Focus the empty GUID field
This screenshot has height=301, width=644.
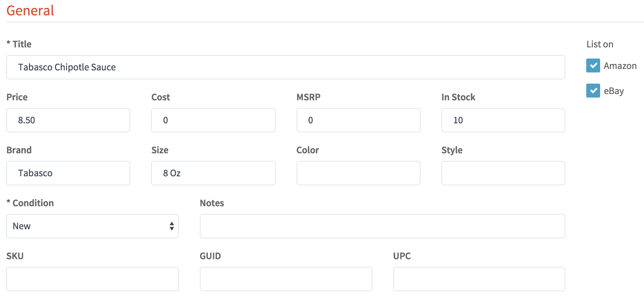click(286, 279)
